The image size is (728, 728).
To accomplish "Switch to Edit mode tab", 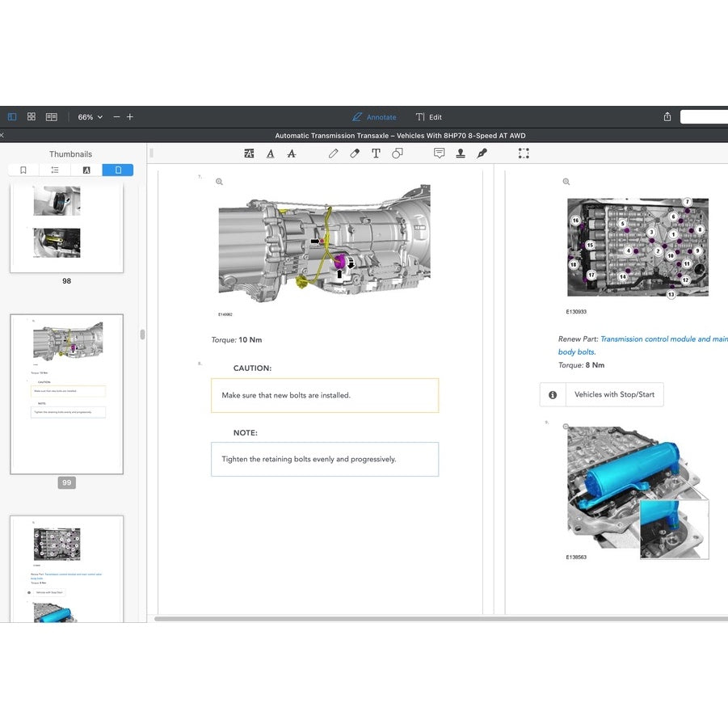I will (428, 117).
